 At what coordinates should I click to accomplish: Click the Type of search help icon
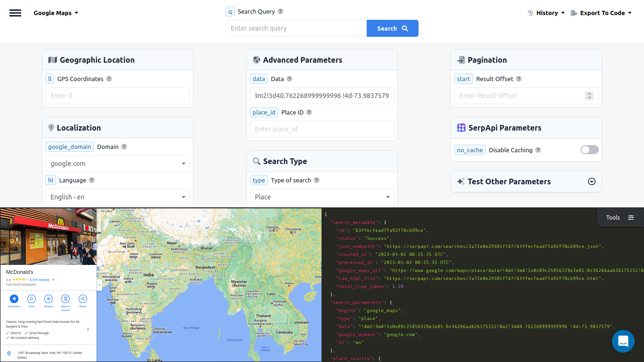coord(317,180)
